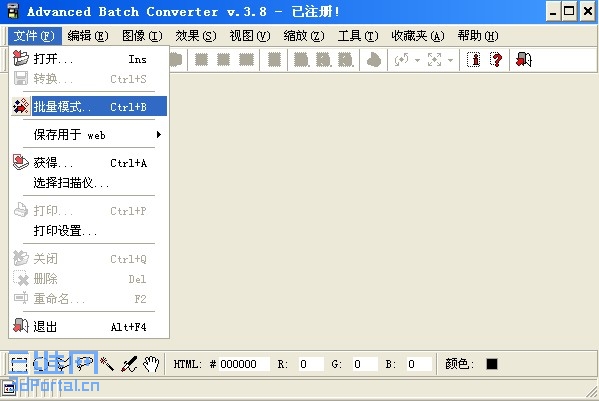Screen dimensions: 599x401
Task: Click the G value field
Action: [x=365, y=364]
